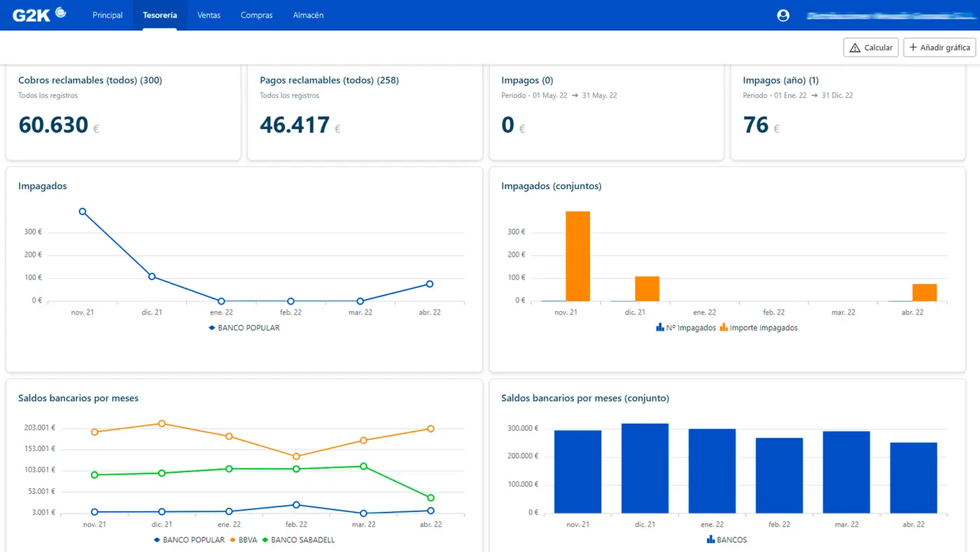
Task: Click the ene. 22 blue bar in Saldos (conjunto)
Action: 712,471
